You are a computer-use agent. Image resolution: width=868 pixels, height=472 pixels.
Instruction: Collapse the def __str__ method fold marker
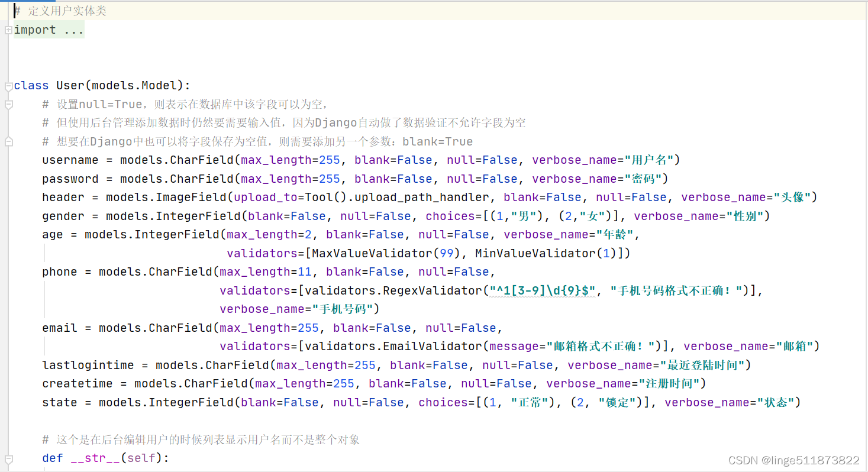8,458
